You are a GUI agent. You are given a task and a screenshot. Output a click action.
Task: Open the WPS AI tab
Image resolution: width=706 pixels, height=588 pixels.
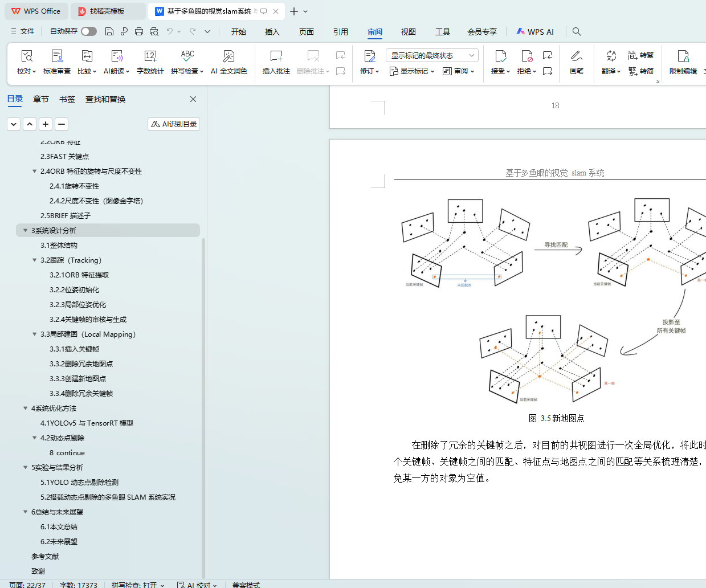pos(535,32)
